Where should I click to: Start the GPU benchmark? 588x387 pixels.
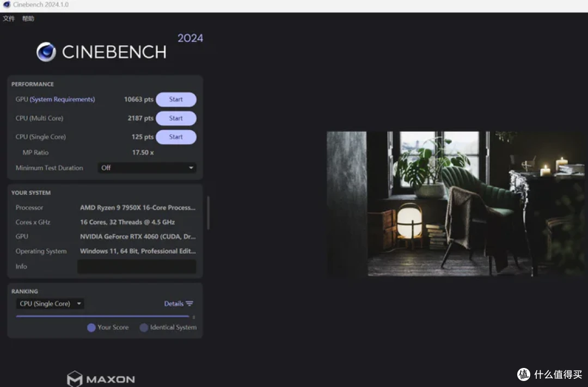coord(176,100)
